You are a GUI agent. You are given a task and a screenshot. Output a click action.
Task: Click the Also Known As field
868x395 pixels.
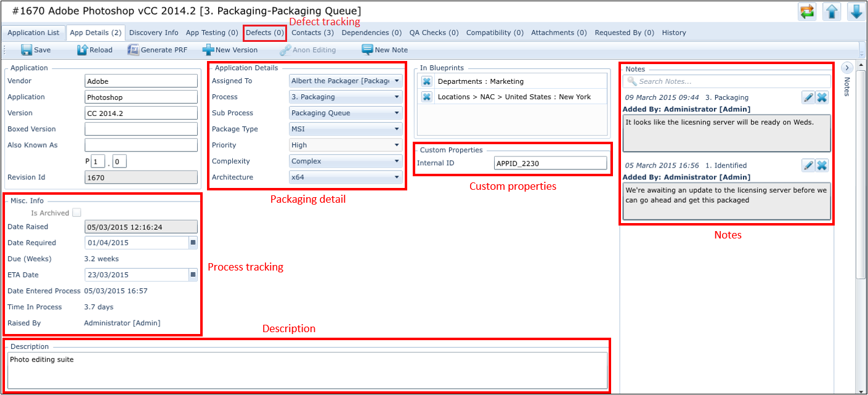pos(141,145)
